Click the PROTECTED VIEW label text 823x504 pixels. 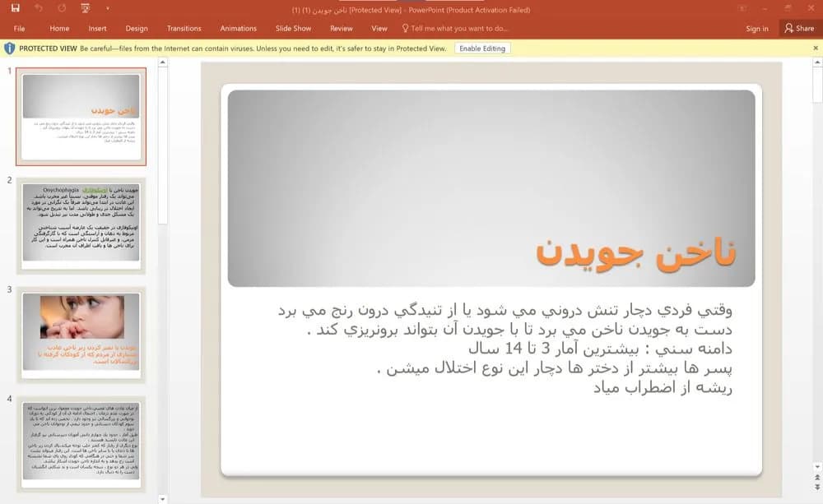pos(48,49)
